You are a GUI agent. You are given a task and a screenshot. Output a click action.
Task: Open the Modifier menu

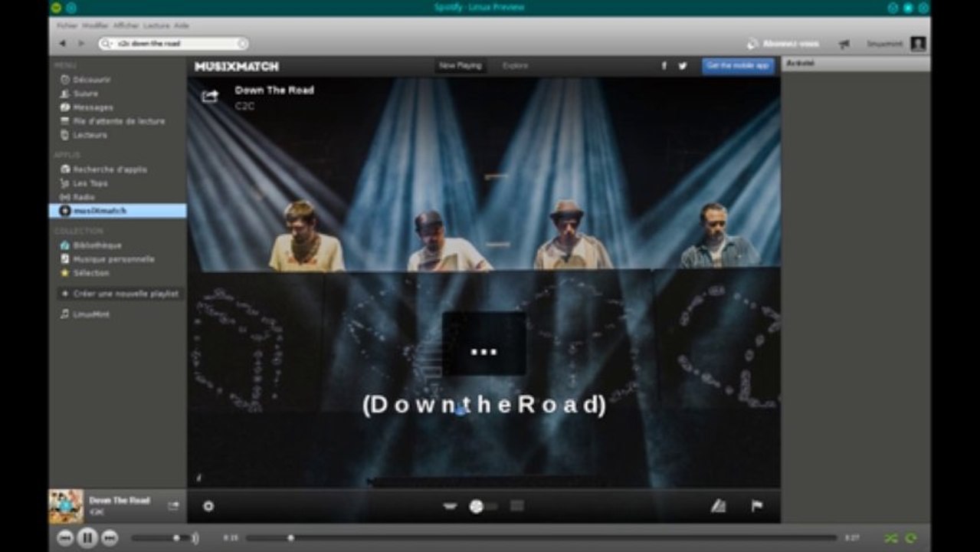(96, 25)
